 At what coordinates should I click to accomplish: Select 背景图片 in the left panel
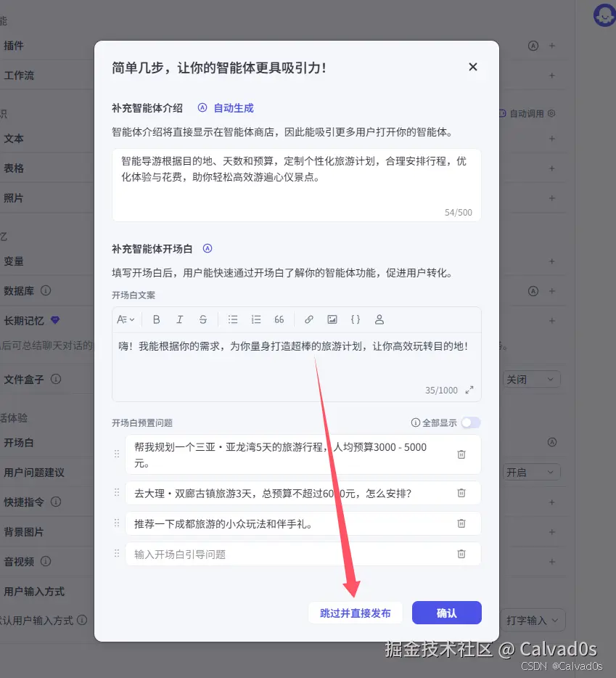coord(24,532)
